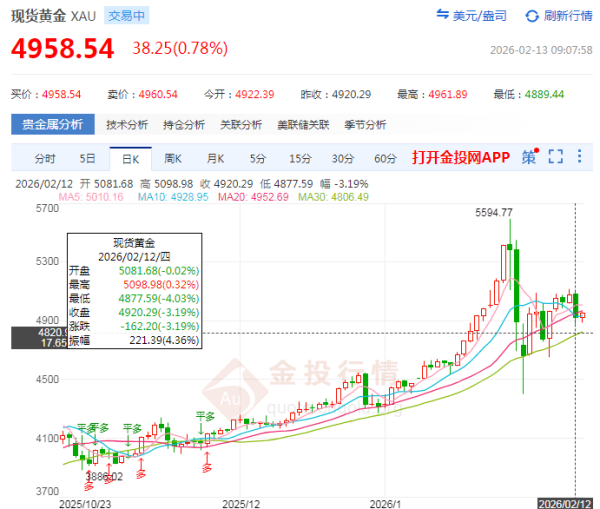The height and width of the screenshot is (509, 600).
Task: Switch chart to 月K
Action: pos(215,158)
